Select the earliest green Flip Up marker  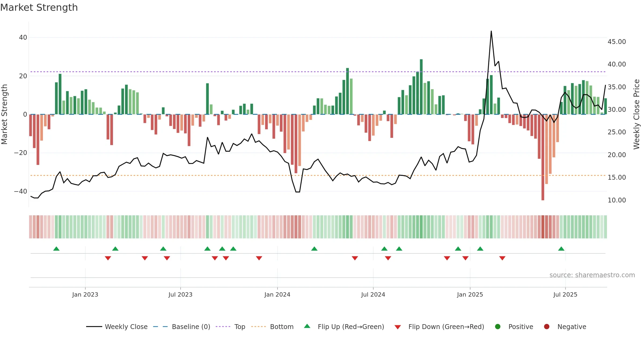coord(56,249)
